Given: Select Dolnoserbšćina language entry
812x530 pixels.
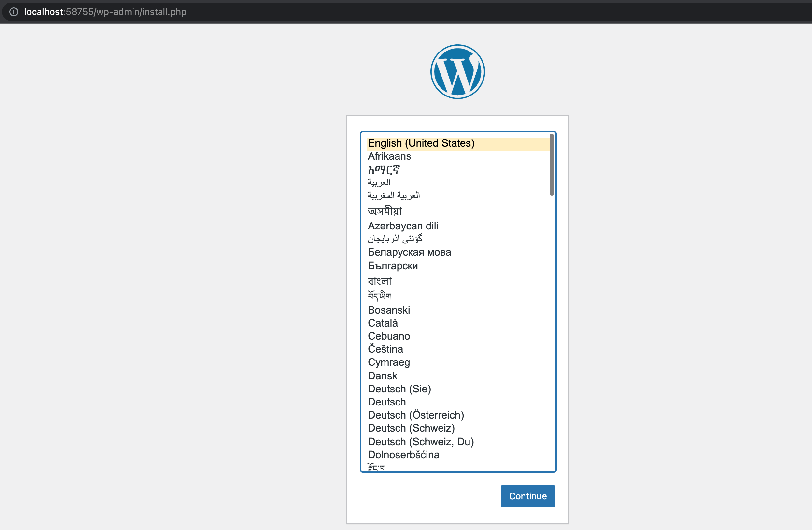Looking at the screenshot, I should [x=403, y=455].
